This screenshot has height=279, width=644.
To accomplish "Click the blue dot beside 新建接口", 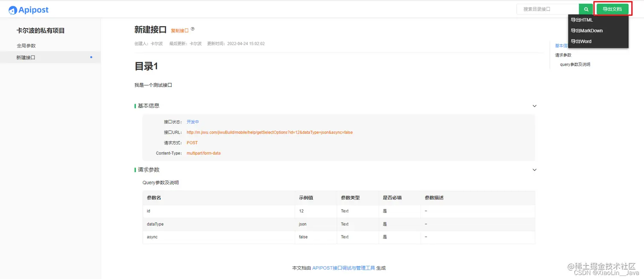I will coord(91,57).
